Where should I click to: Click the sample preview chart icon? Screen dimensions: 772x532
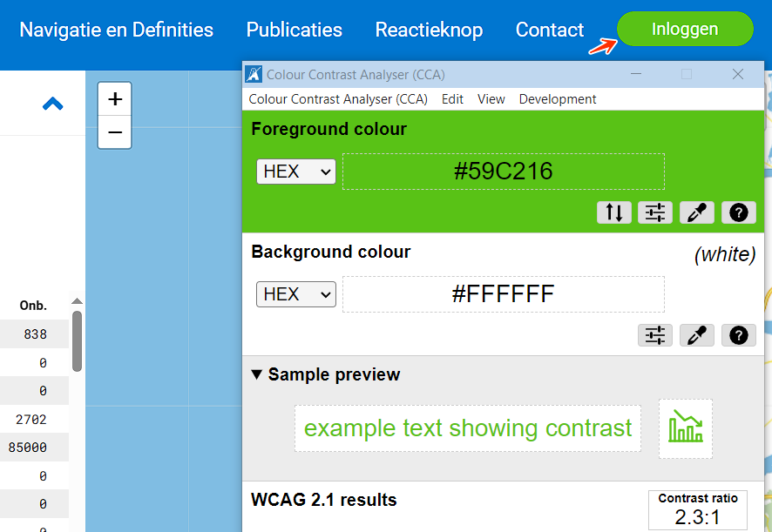[685, 428]
